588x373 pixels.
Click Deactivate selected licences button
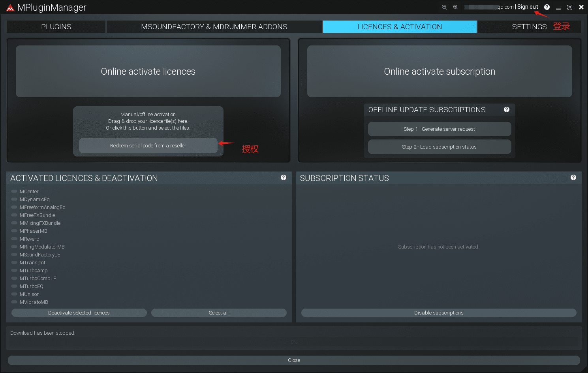click(x=79, y=313)
